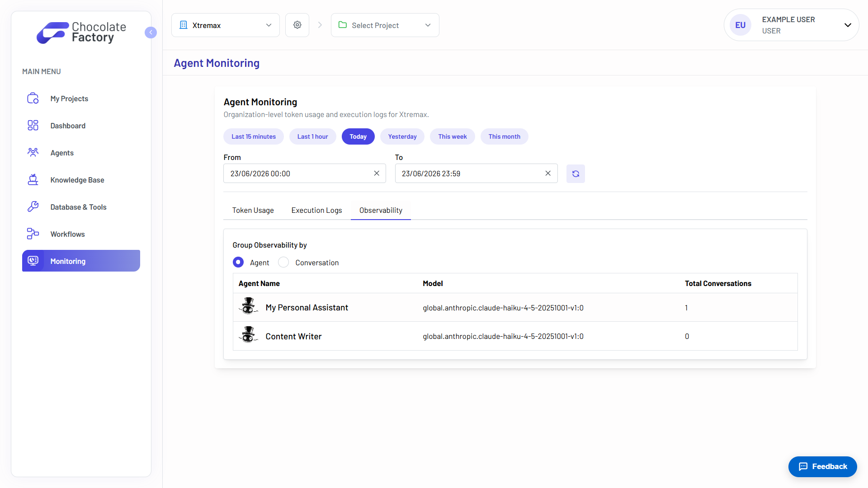Select Conversation grouping radio button
Viewport: 868px width, 488px height.
point(283,262)
